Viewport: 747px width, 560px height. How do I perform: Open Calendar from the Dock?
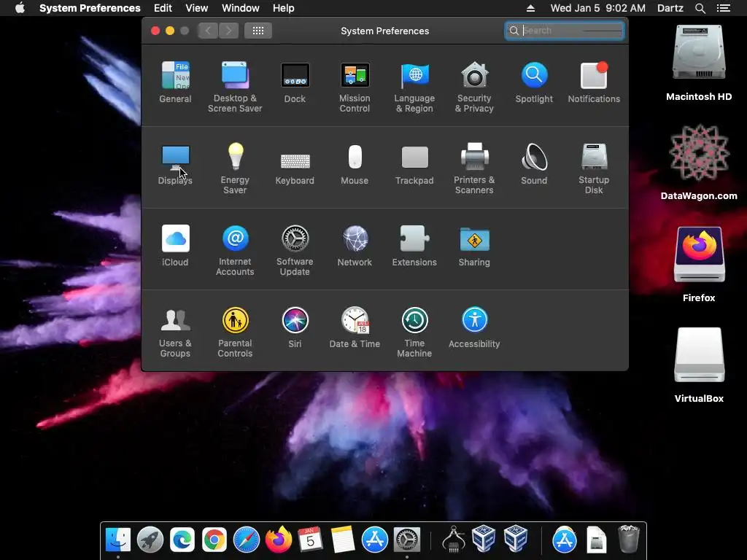(x=311, y=540)
